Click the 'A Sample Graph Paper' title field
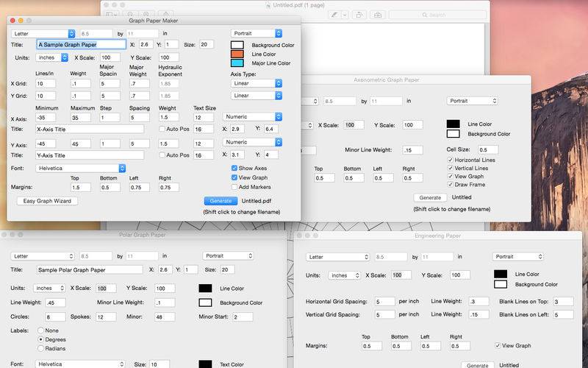 point(82,45)
